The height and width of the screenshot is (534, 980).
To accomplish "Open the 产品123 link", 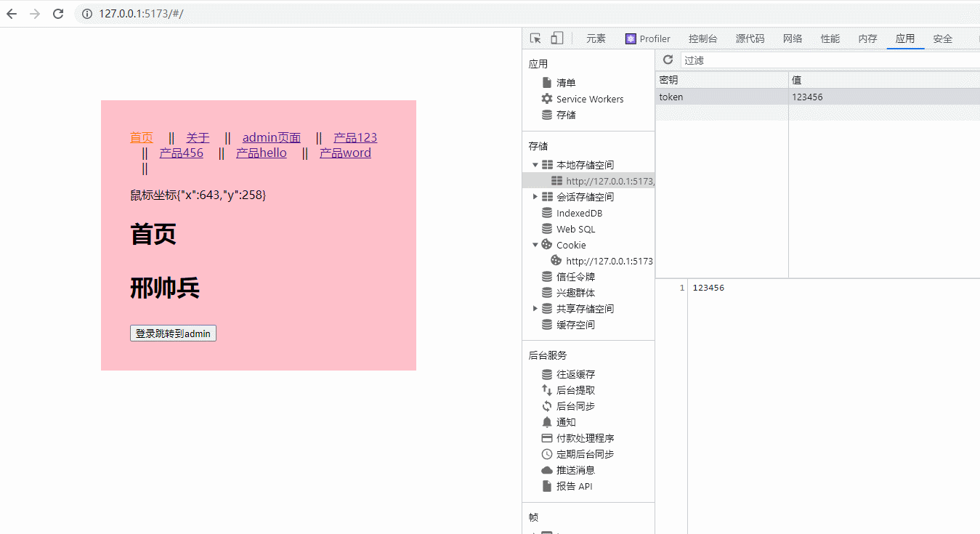I will 355,137.
